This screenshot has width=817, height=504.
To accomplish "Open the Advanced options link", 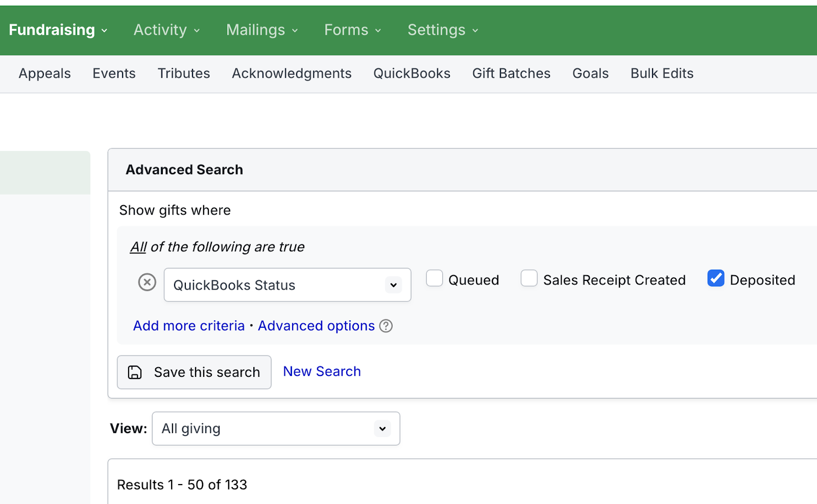I will click(x=316, y=326).
